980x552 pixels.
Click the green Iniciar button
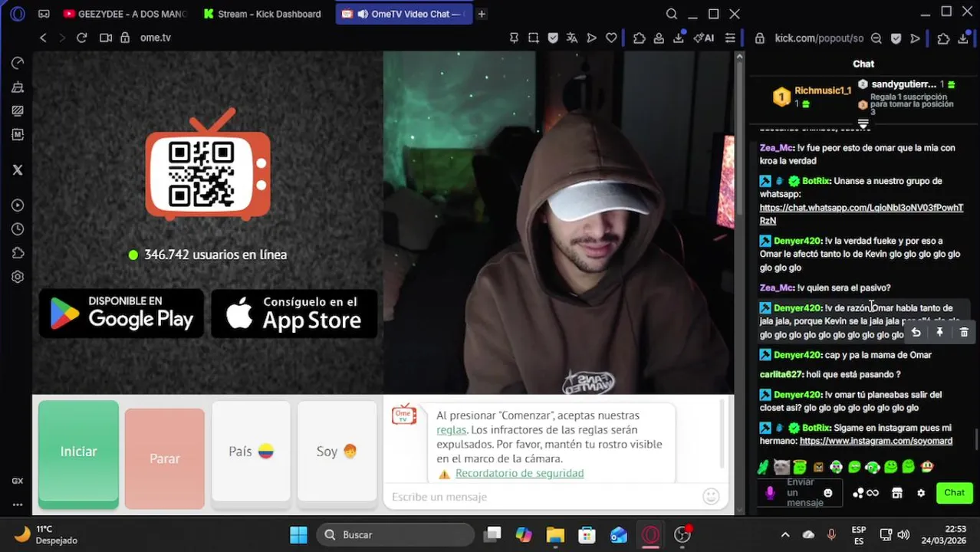point(78,453)
